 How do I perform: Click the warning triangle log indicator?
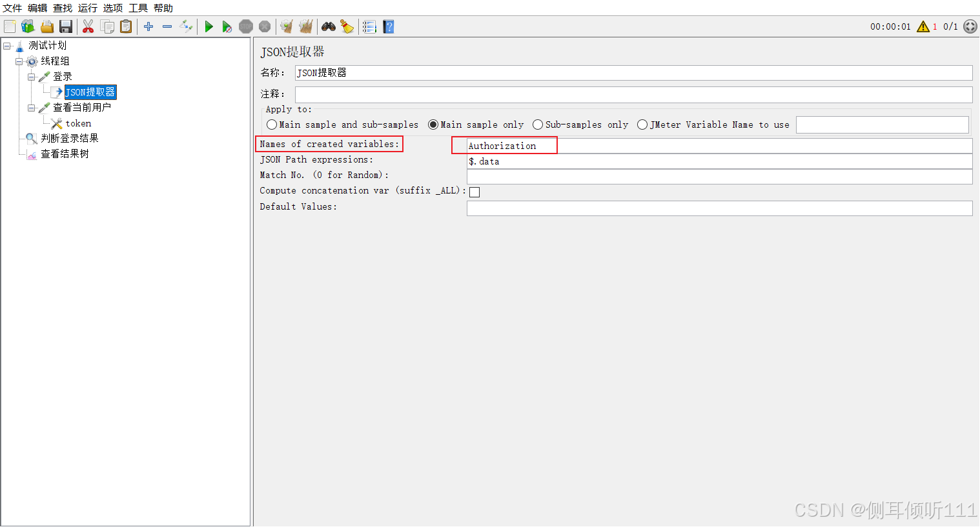pos(923,26)
